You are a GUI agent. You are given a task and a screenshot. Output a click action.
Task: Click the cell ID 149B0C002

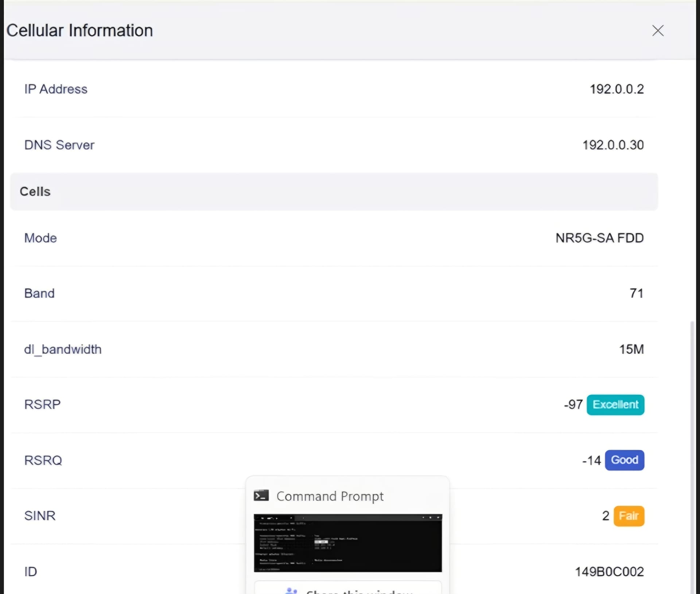[x=609, y=571]
